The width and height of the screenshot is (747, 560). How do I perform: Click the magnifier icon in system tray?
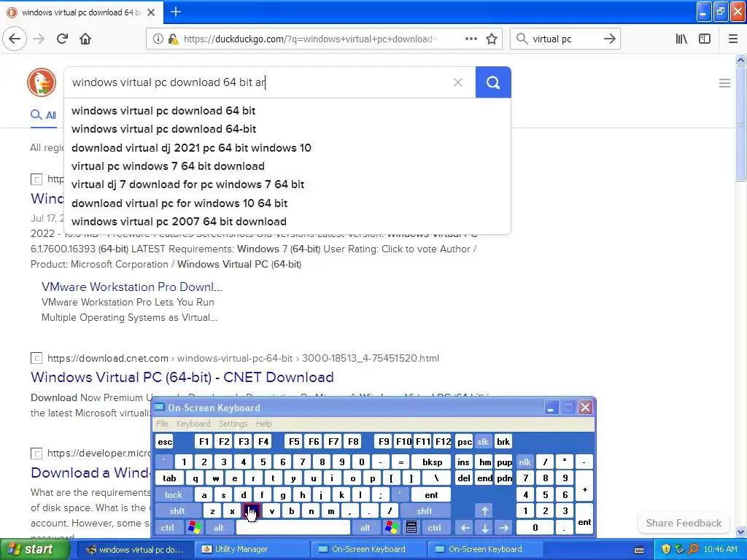click(x=694, y=549)
